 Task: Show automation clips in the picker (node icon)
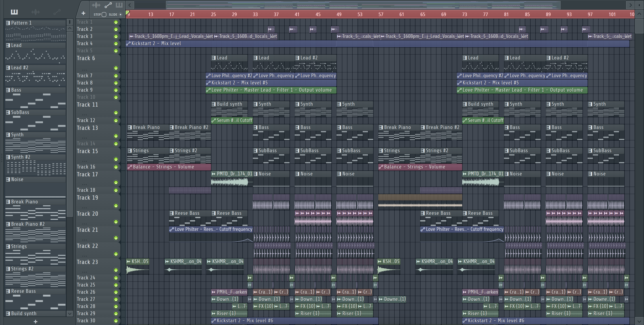[x=57, y=12]
